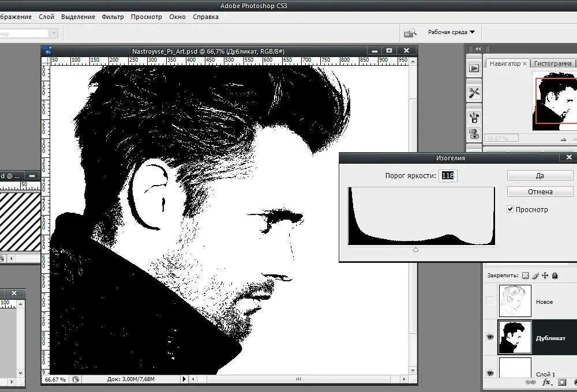The height and width of the screenshot is (392, 577).
Task: Click the lock position icon
Action: pyautogui.click(x=545, y=276)
